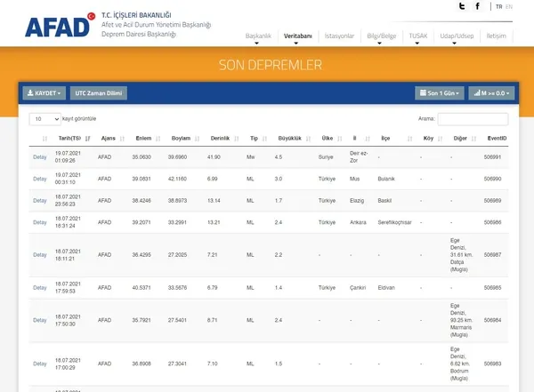Image resolution: width=534 pixels, height=392 pixels.
Task: Open AFAD Twitter page icon
Action: (461, 6)
